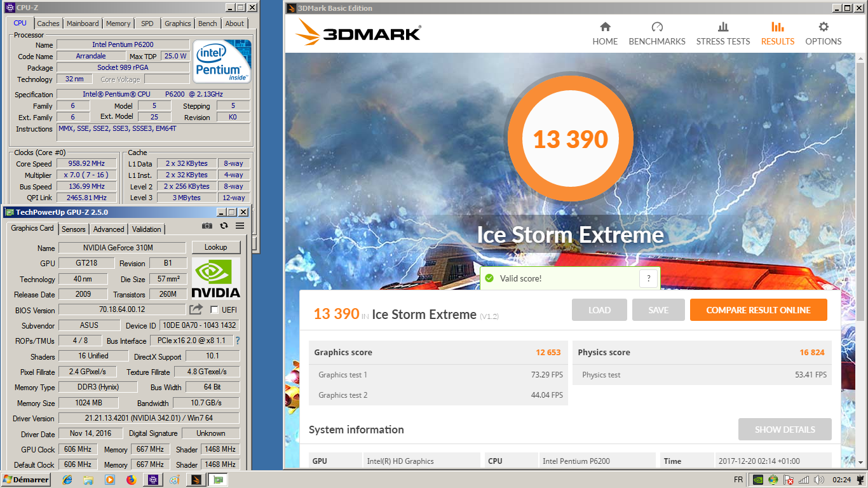
Task: Click the Core Speed value 958.92 MHz
Action: (86, 163)
